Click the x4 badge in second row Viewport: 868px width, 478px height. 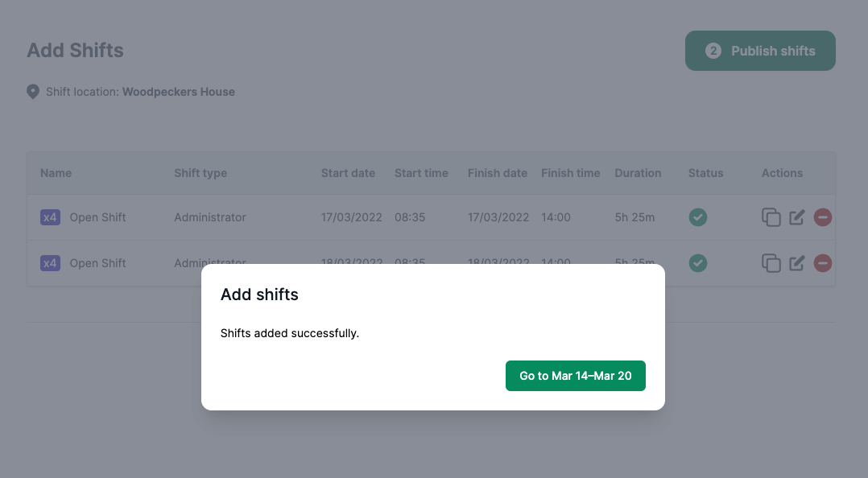50,263
